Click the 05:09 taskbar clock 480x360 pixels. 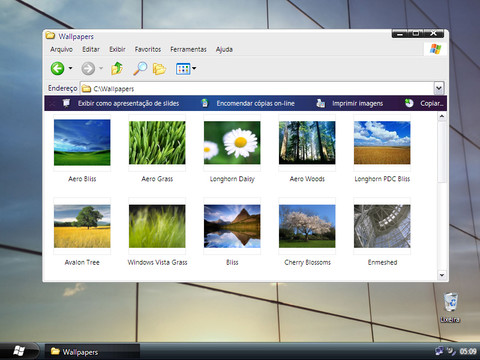coord(468,351)
